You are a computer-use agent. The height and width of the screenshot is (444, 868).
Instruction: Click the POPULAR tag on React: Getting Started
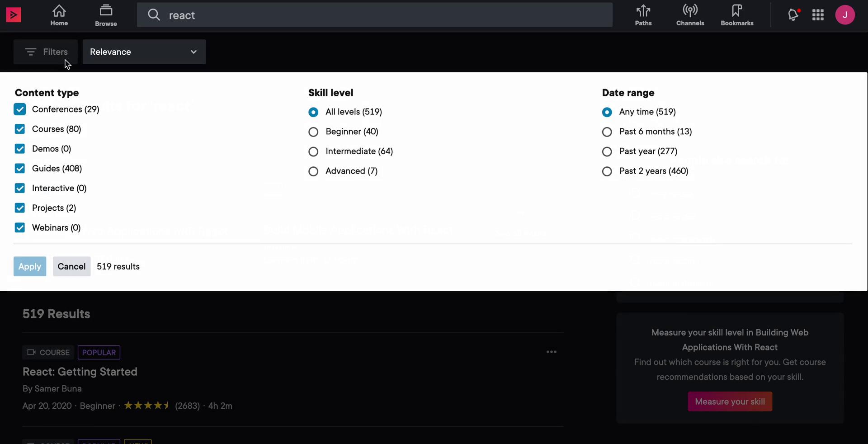pos(99,353)
